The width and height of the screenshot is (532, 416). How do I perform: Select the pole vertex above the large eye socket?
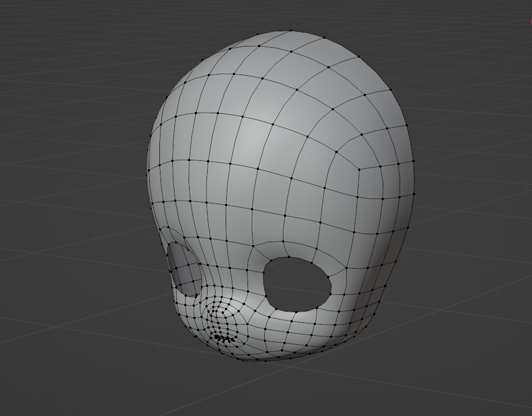(251, 246)
